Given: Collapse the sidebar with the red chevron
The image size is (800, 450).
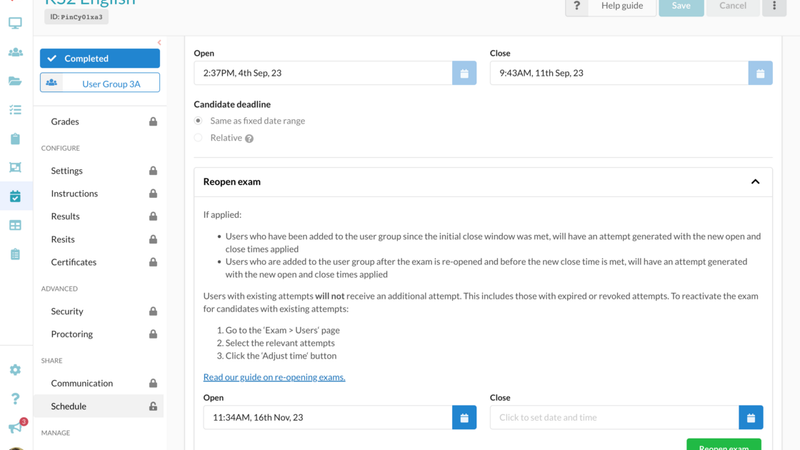Looking at the screenshot, I should (159, 42).
